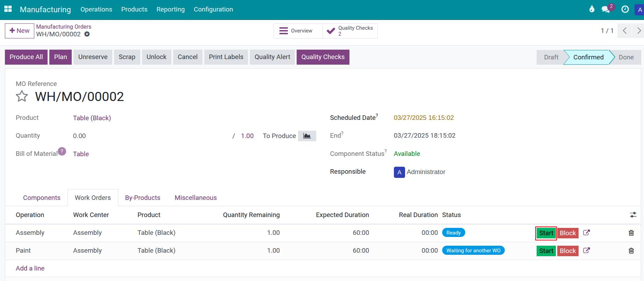This screenshot has height=281, width=644.
Task: Click the Ready status badge
Action: pos(453,233)
